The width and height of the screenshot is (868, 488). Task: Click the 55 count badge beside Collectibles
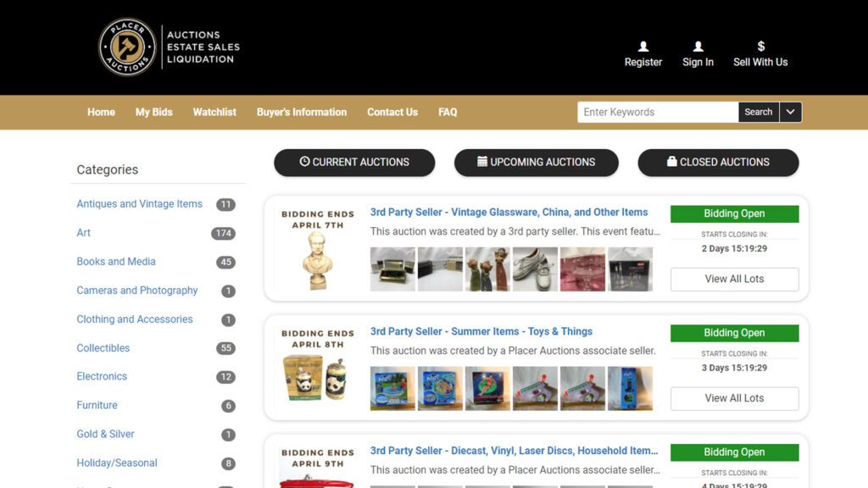225,348
